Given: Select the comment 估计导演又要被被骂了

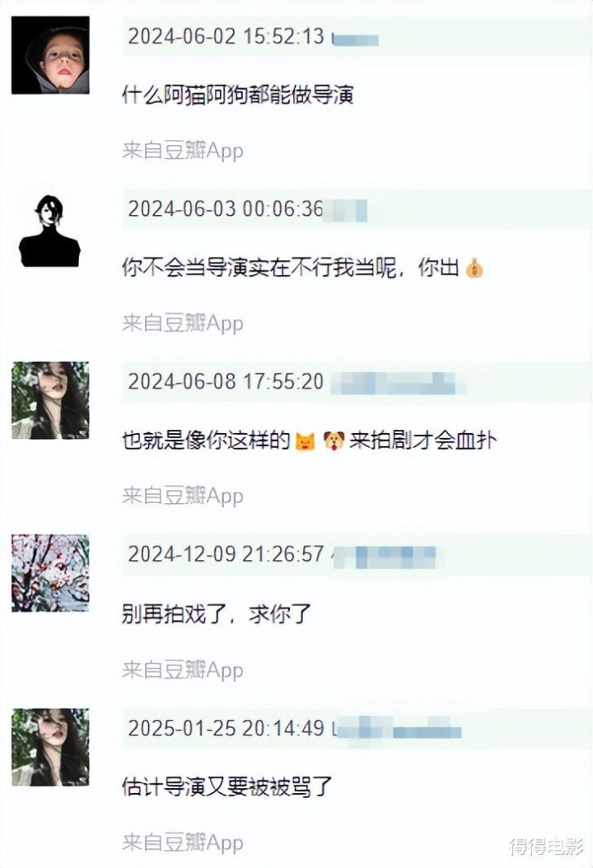Looking at the screenshot, I should point(227,786).
